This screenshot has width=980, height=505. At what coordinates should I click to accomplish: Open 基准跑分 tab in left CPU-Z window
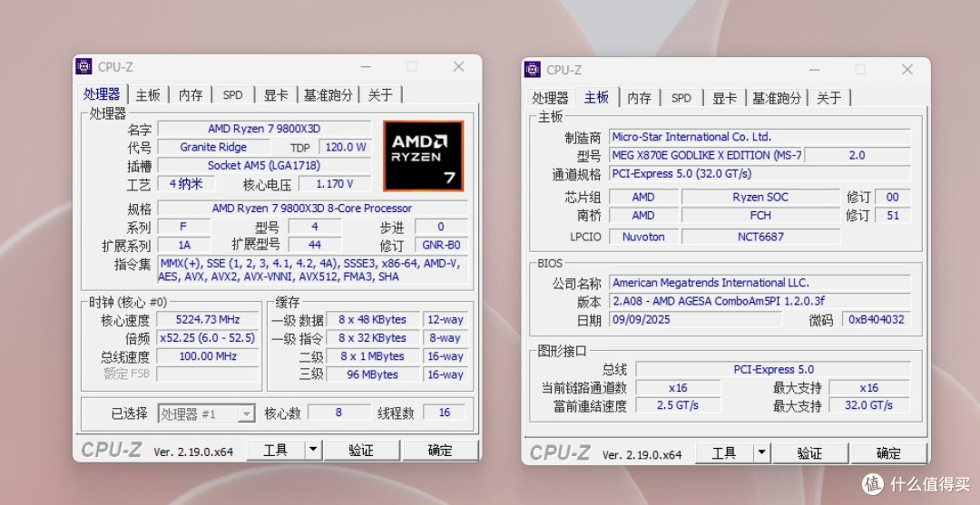pyautogui.click(x=328, y=95)
